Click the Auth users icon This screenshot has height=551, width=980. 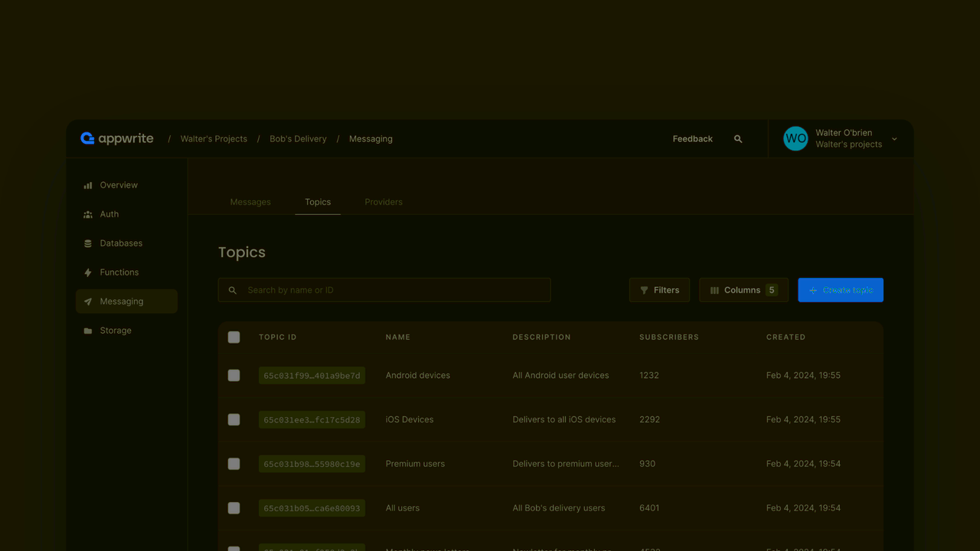click(x=88, y=215)
